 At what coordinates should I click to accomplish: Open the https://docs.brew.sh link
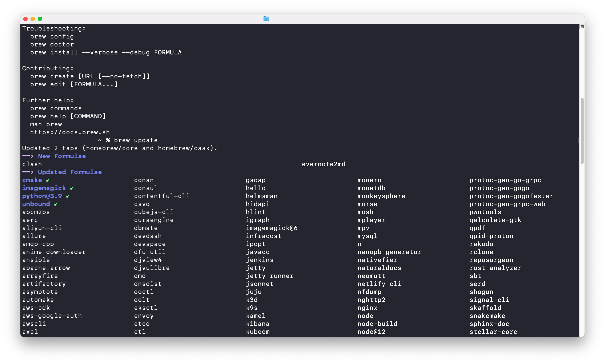[x=70, y=132]
